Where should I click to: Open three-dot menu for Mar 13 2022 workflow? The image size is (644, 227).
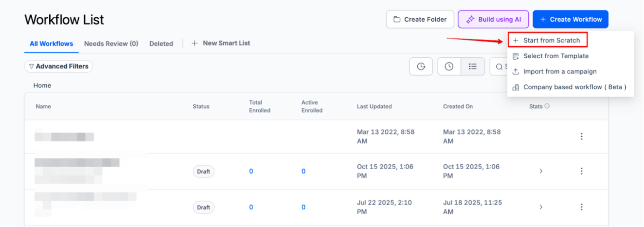pyautogui.click(x=581, y=136)
